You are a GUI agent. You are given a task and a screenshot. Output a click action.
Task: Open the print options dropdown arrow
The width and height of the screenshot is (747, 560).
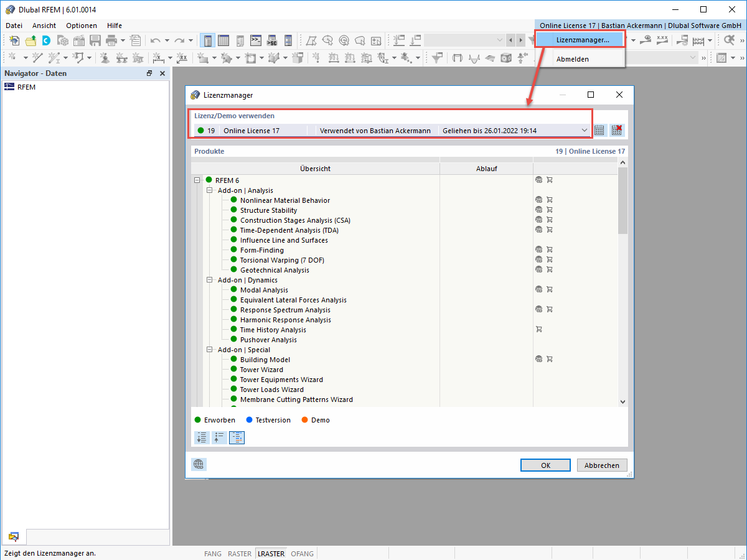pyautogui.click(x=123, y=40)
